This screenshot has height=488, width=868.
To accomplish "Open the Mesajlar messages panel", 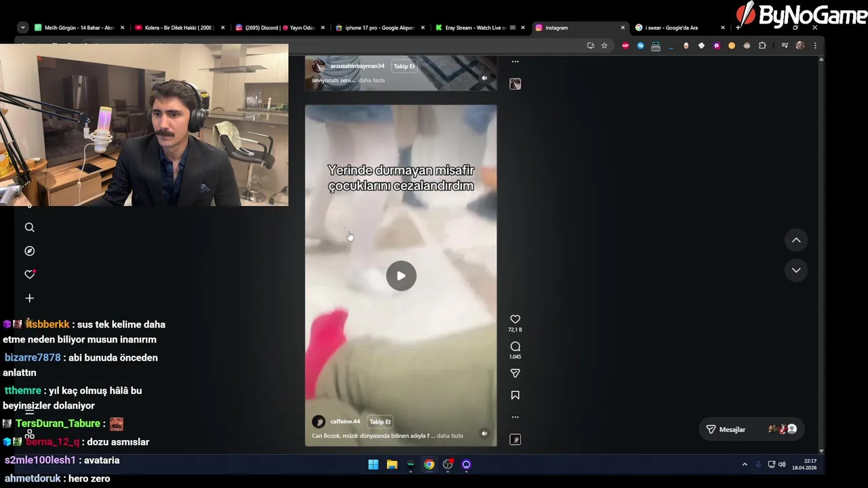I will (x=751, y=429).
